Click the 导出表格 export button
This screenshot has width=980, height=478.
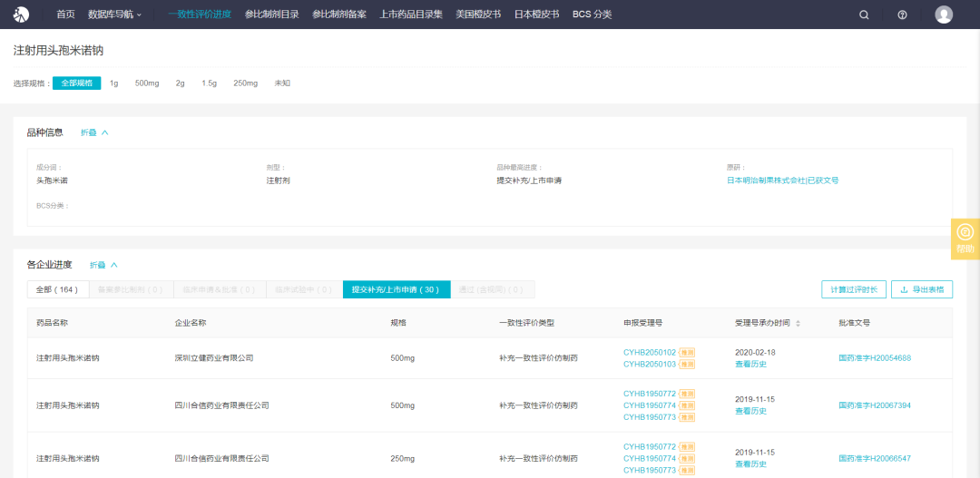pyautogui.click(x=922, y=290)
